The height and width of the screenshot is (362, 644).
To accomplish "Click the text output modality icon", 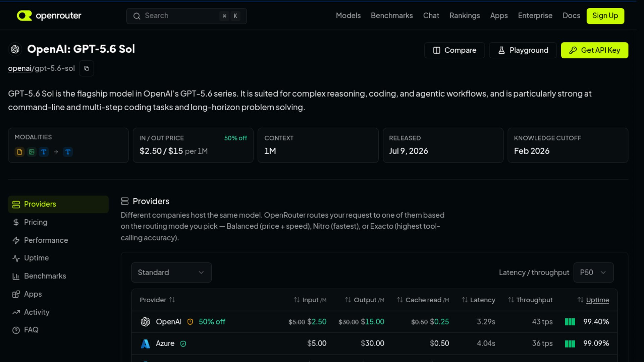I will pos(68,152).
